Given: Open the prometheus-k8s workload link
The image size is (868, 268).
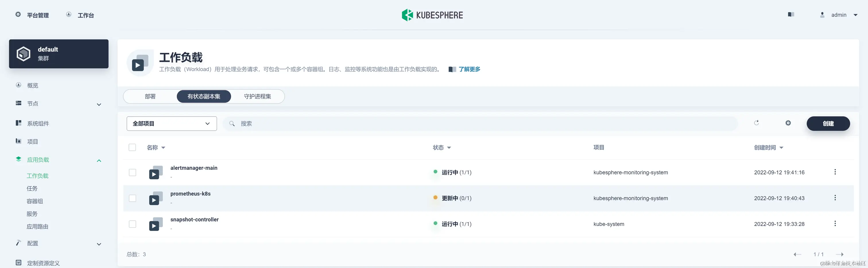Looking at the screenshot, I should click(190, 194).
